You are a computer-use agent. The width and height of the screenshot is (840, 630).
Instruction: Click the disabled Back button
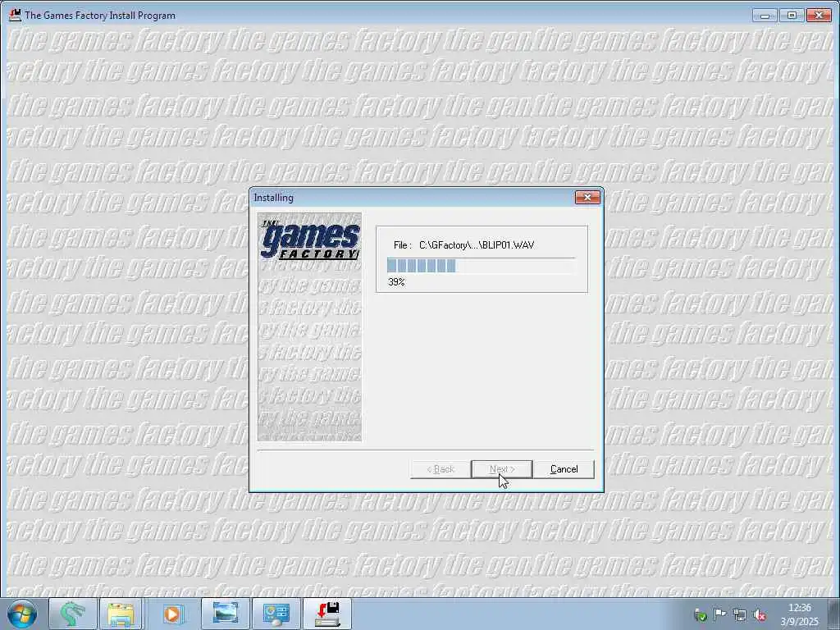point(441,469)
